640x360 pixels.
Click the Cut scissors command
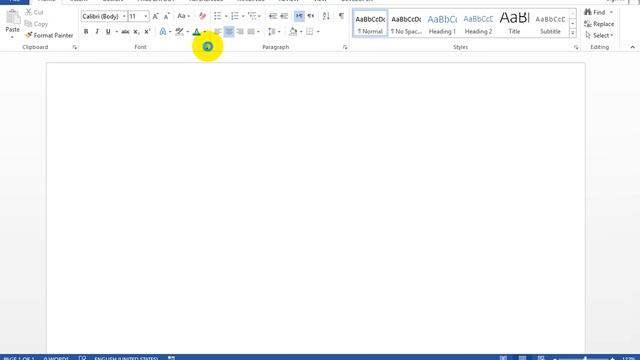(34, 12)
